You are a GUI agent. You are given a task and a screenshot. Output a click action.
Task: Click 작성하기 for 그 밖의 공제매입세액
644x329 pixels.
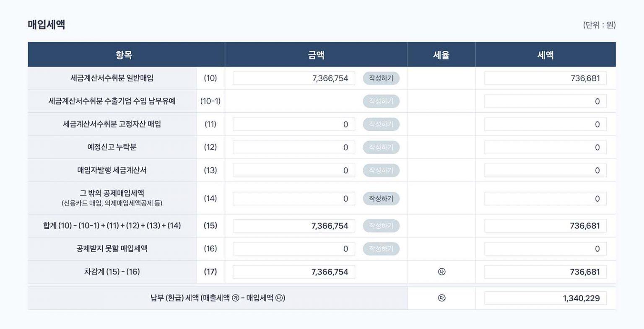(x=381, y=199)
